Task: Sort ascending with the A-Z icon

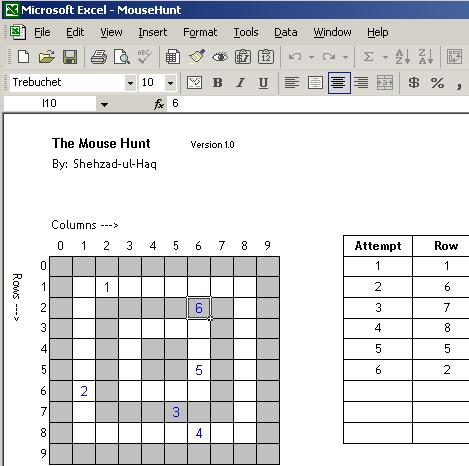Action: pyautogui.click(x=402, y=57)
